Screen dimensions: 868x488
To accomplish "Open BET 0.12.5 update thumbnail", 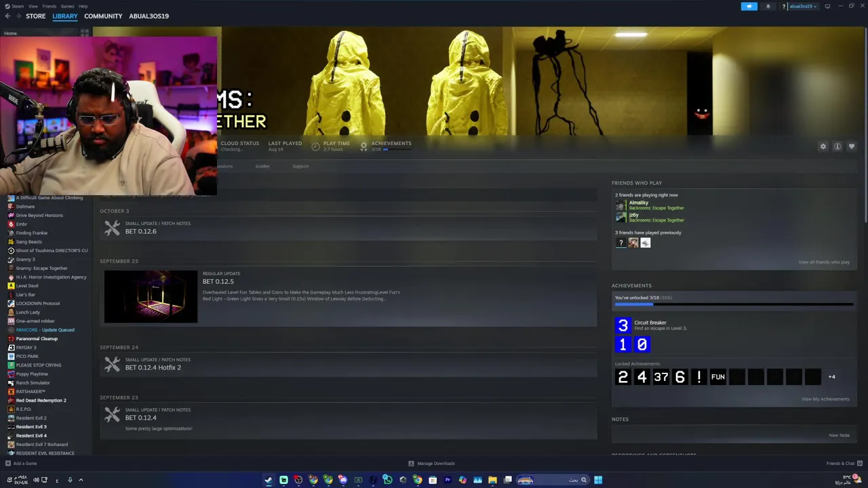I will click(x=151, y=296).
